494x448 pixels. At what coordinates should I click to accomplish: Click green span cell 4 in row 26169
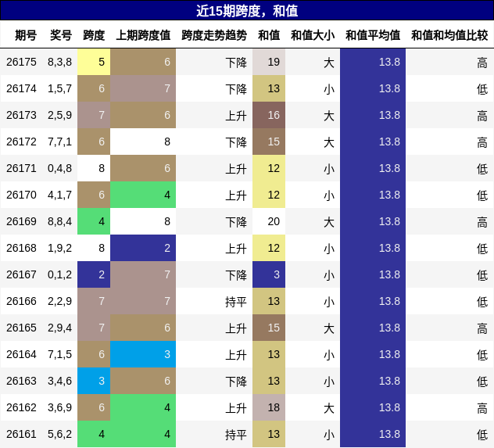(x=94, y=221)
